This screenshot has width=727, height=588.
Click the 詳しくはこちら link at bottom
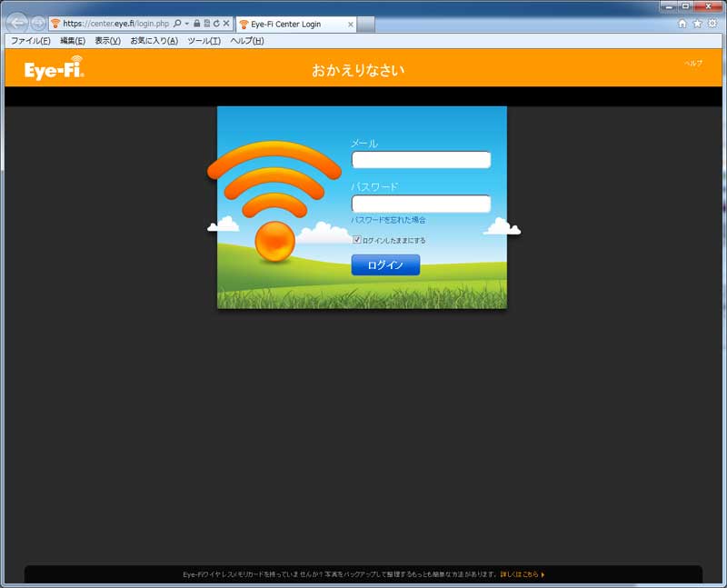(522, 574)
